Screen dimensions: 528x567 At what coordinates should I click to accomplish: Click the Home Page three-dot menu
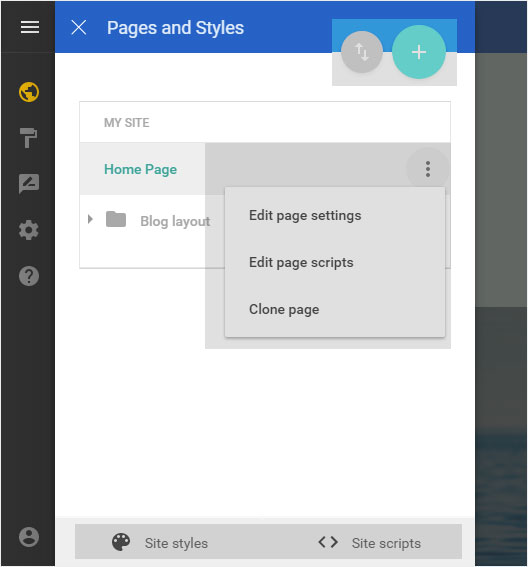pyautogui.click(x=428, y=169)
